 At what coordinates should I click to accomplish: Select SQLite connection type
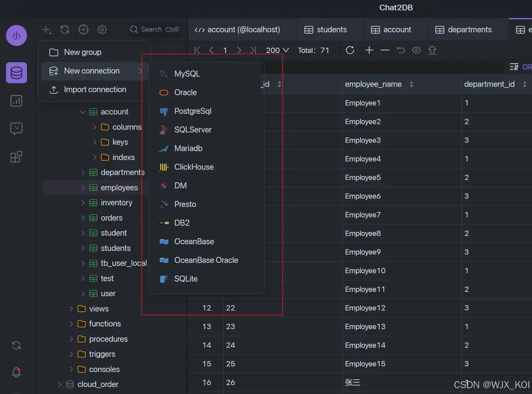click(x=207, y=279)
